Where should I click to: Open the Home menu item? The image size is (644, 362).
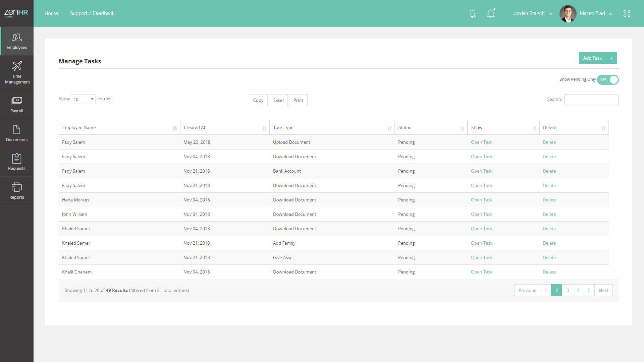[x=51, y=13]
